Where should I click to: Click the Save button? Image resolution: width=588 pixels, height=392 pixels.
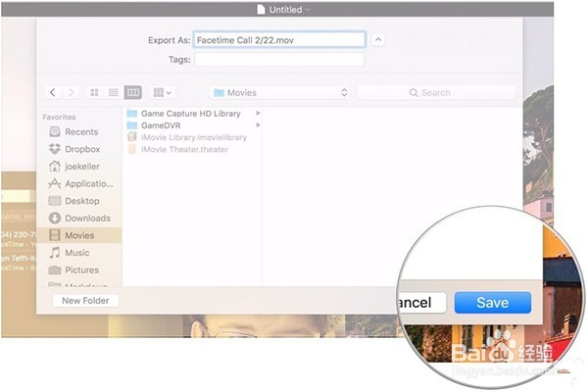coord(492,303)
